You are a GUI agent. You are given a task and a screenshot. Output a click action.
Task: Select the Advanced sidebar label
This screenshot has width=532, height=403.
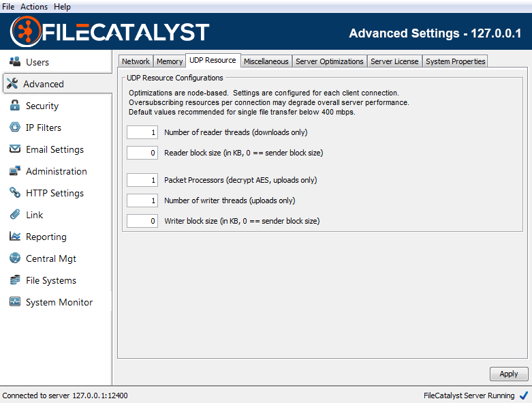tap(44, 84)
